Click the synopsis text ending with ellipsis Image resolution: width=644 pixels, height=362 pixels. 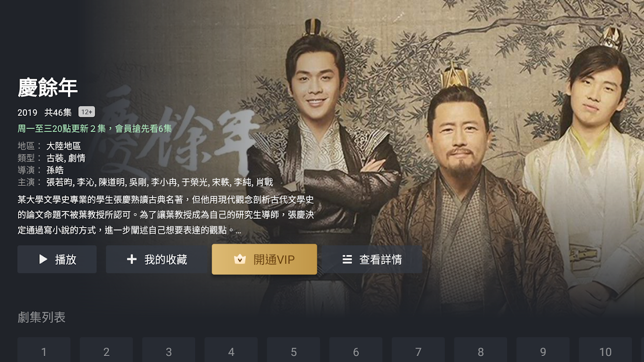click(x=166, y=215)
